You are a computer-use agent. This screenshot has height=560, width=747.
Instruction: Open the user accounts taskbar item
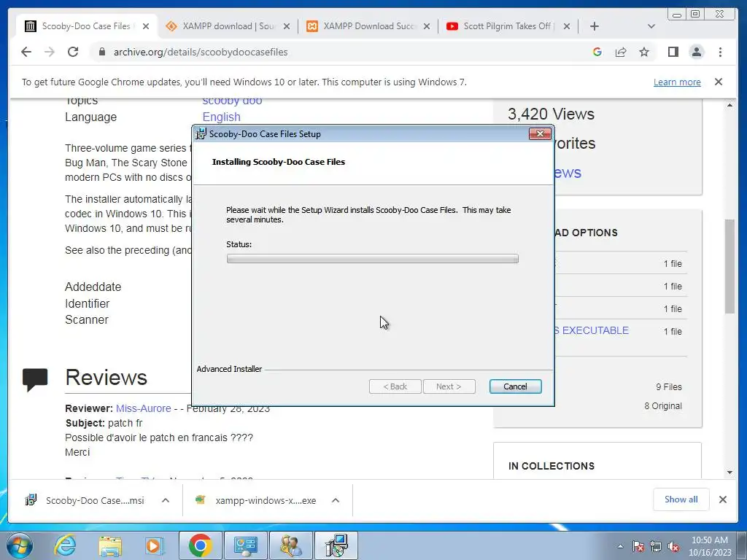click(x=290, y=545)
